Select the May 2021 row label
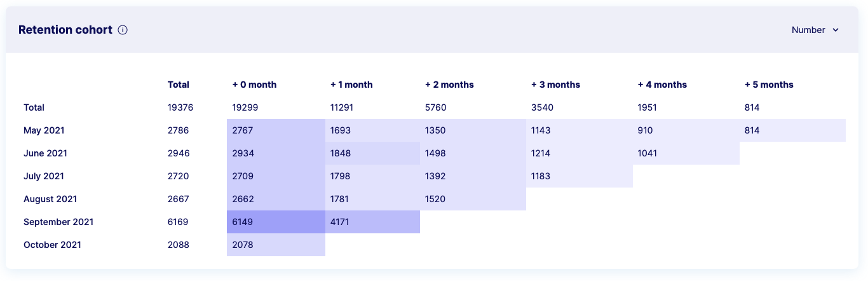This screenshot has width=868, height=281. [44, 130]
